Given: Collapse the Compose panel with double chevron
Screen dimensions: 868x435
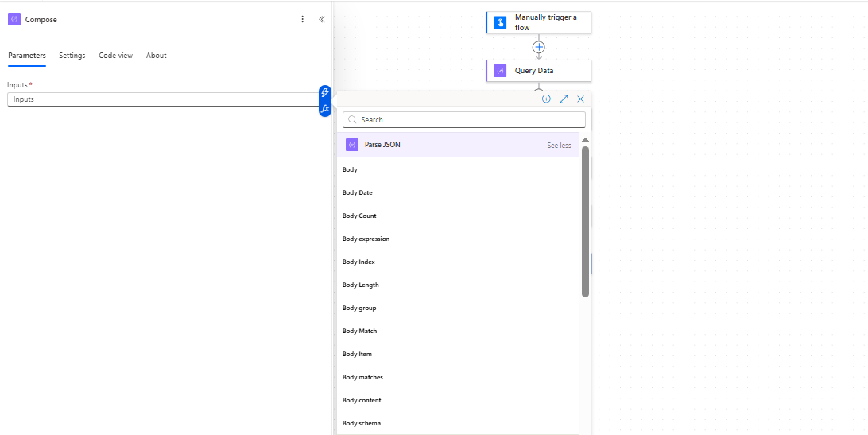Looking at the screenshot, I should point(321,19).
